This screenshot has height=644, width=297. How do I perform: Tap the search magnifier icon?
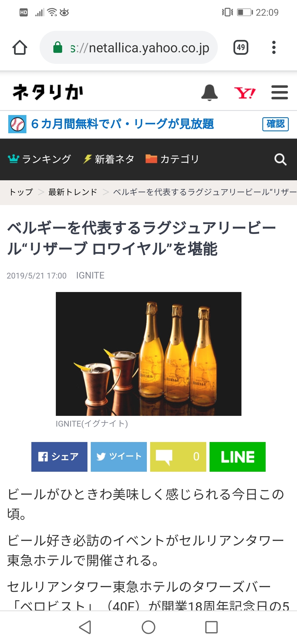[x=280, y=159]
